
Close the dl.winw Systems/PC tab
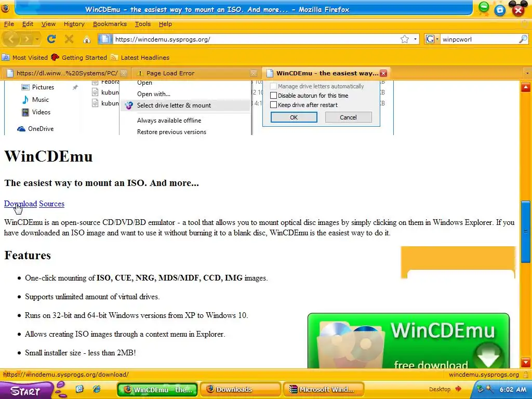pyautogui.click(x=124, y=73)
